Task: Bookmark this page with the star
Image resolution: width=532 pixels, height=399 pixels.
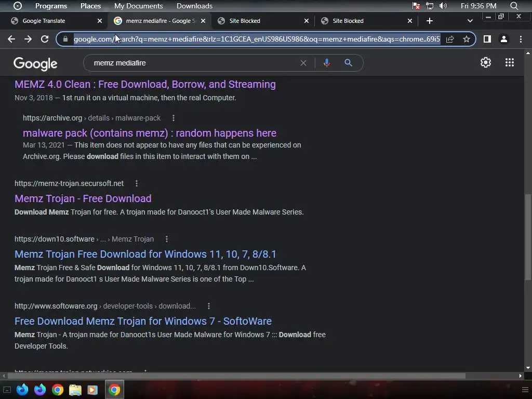Action: pyautogui.click(x=467, y=39)
